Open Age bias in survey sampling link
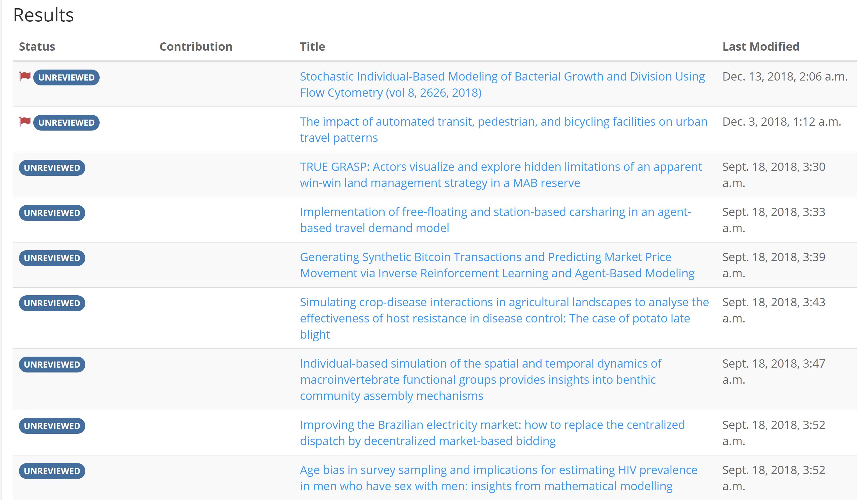Viewport: 868px width, 500px height. pyautogui.click(x=499, y=478)
